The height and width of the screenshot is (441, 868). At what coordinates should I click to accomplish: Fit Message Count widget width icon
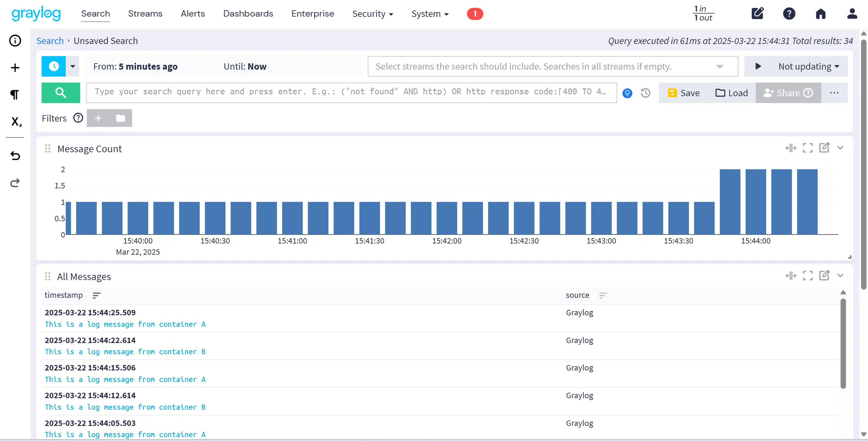[x=791, y=148]
